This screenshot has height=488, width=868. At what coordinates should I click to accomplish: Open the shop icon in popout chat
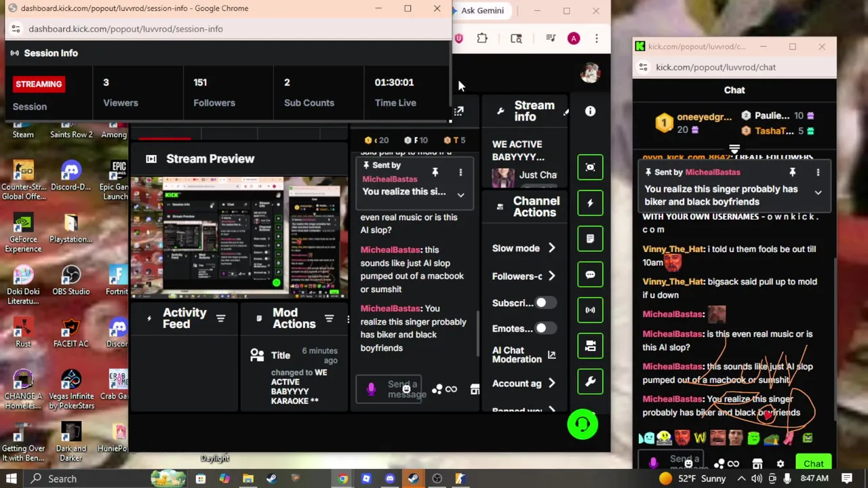click(757, 464)
